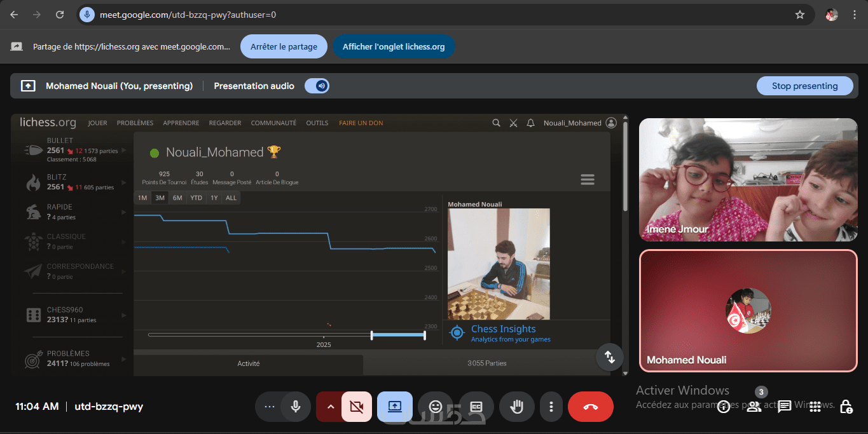The height and width of the screenshot is (434, 868).
Task: Open the PROBLÈMES top menu
Action: click(x=135, y=123)
